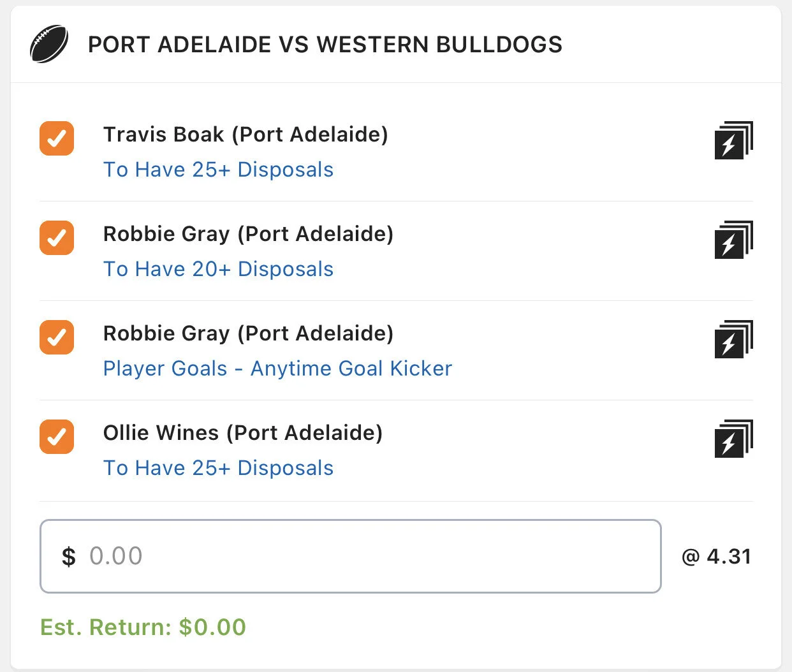Click lightning stack icon for Robbie Gray disposals
Viewport: 792px width, 672px height.
(x=733, y=240)
